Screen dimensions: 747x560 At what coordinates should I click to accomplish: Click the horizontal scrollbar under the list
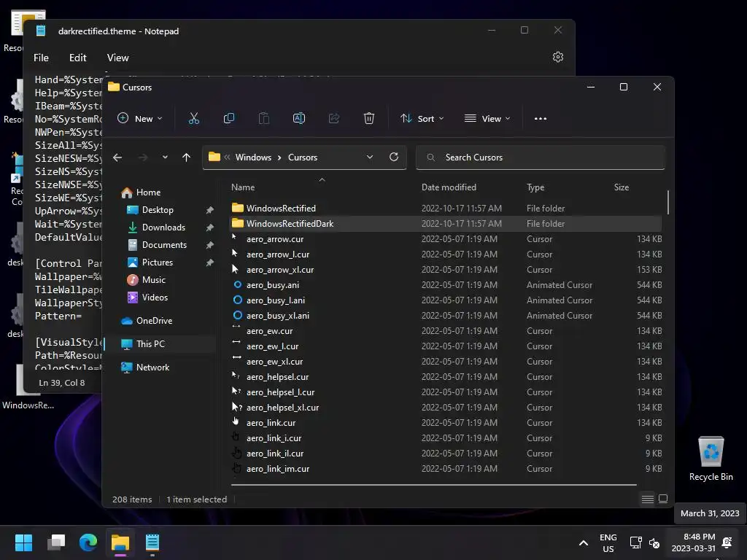(433, 485)
